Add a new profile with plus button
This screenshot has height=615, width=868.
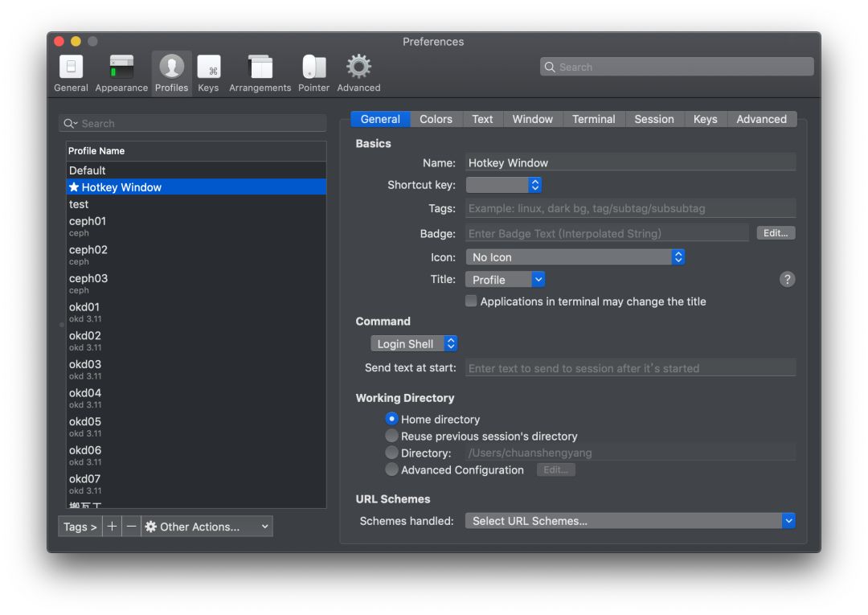click(x=111, y=527)
